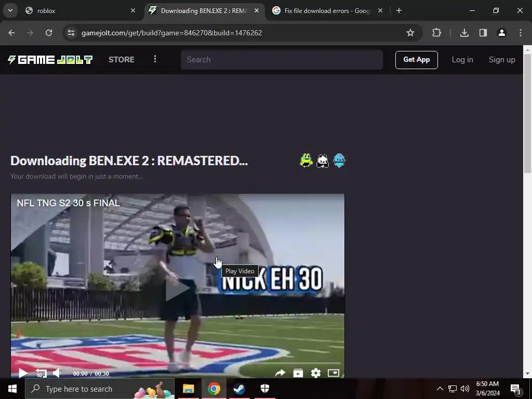Close the Downloading BEN.EXE 2 tab
Viewport: 532px width, 399px height.
coord(257,10)
